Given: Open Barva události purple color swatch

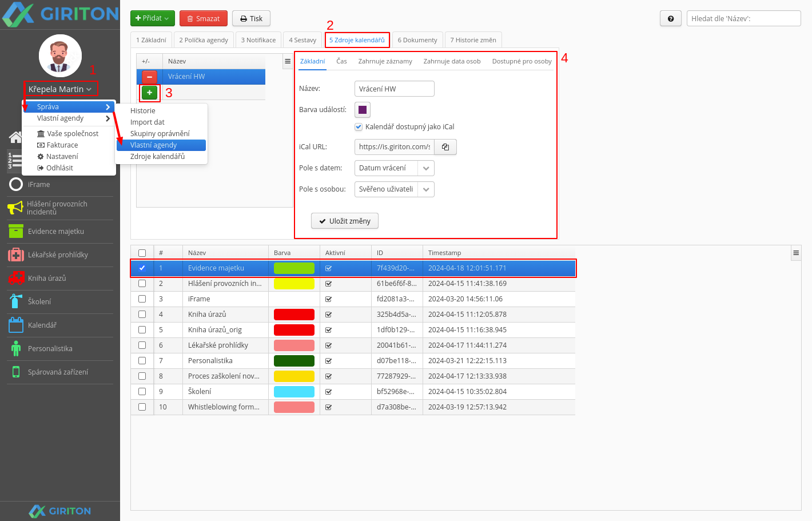Looking at the screenshot, I should tap(363, 110).
